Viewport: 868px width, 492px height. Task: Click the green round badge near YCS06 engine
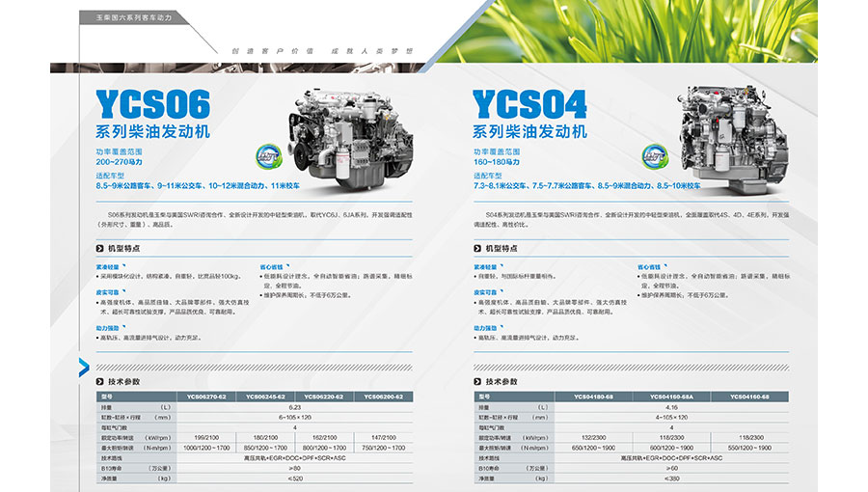(x=269, y=156)
